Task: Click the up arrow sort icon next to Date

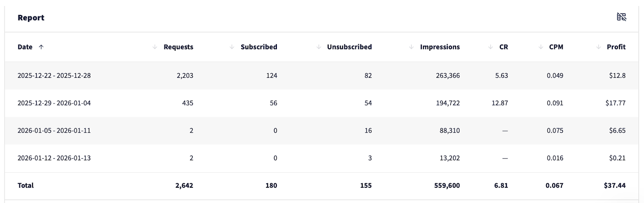Action: [x=41, y=47]
